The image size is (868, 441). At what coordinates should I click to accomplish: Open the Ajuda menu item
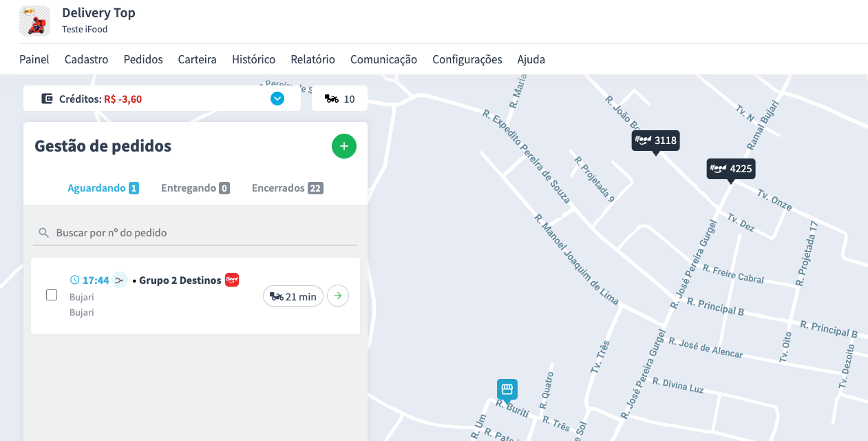[x=531, y=59]
